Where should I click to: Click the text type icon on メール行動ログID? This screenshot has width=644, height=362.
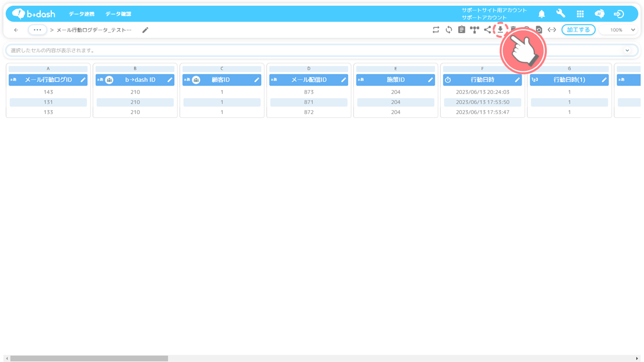pos(14,80)
